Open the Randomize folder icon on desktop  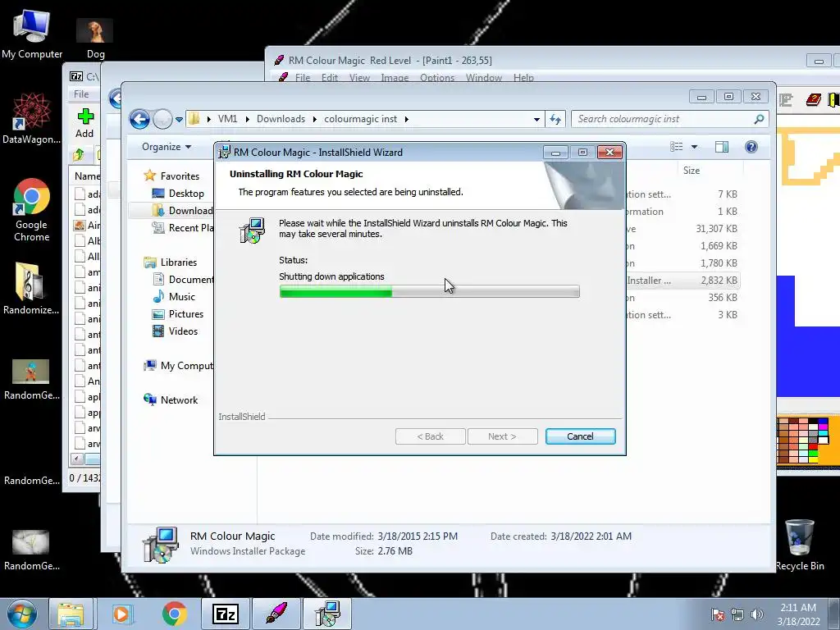[30, 289]
